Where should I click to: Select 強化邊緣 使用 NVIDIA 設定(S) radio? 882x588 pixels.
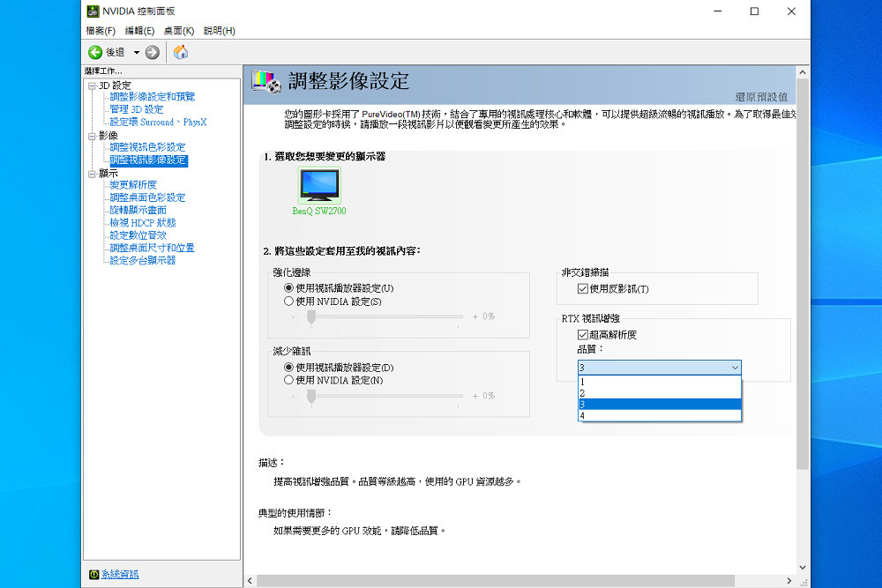[x=288, y=301]
